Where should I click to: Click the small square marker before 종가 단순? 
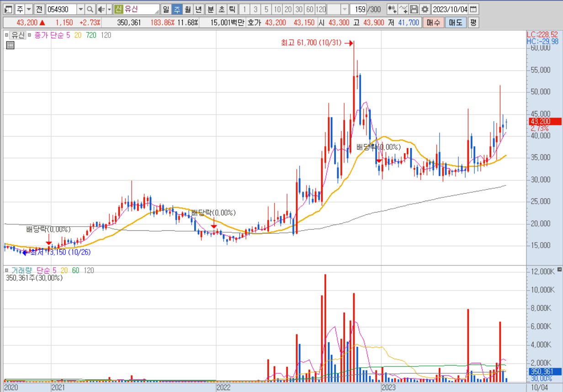click(30, 35)
